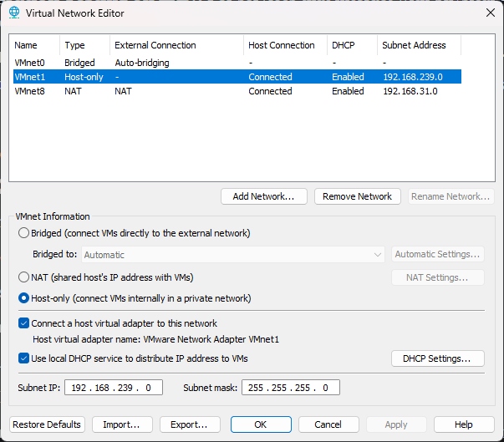Uncheck Connect a host virtual adapter checkbox
The height and width of the screenshot is (442, 504).
coord(24,323)
